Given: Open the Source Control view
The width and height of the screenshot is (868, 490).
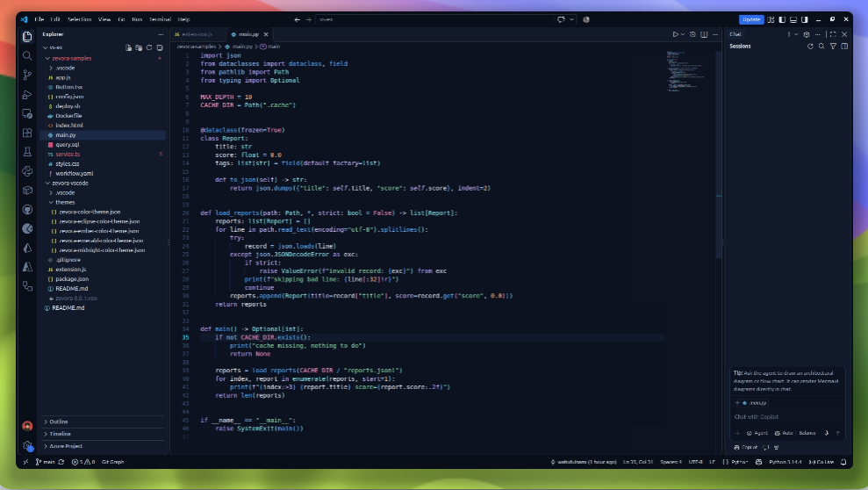Looking at the screenshot, I should [x=27, y=75].
